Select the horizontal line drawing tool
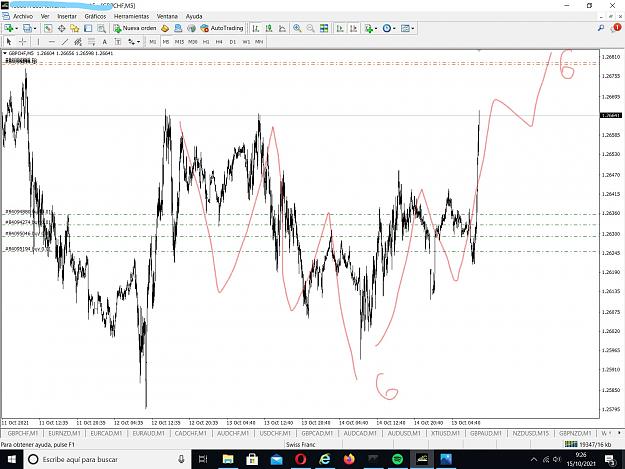 51,42
